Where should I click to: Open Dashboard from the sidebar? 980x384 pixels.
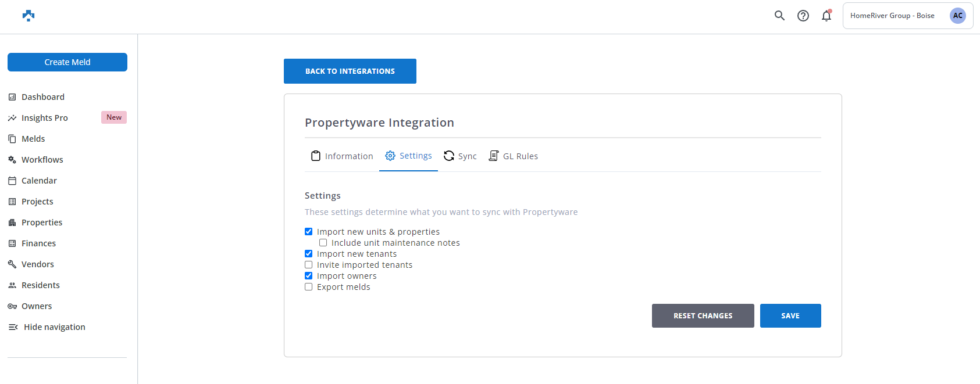point(43,97)
